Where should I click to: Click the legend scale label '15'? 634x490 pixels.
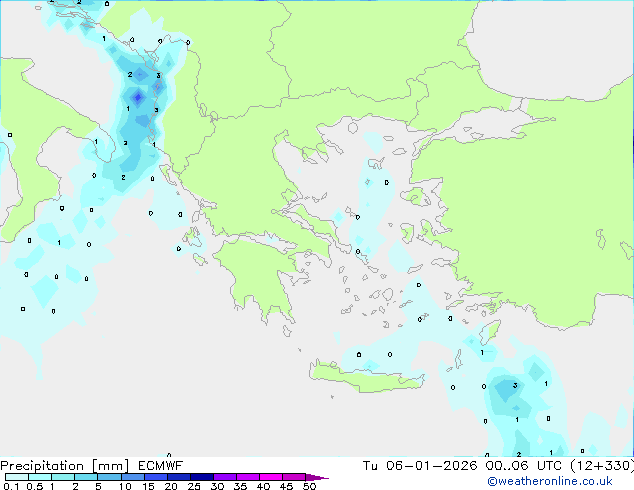click(148, 486)
